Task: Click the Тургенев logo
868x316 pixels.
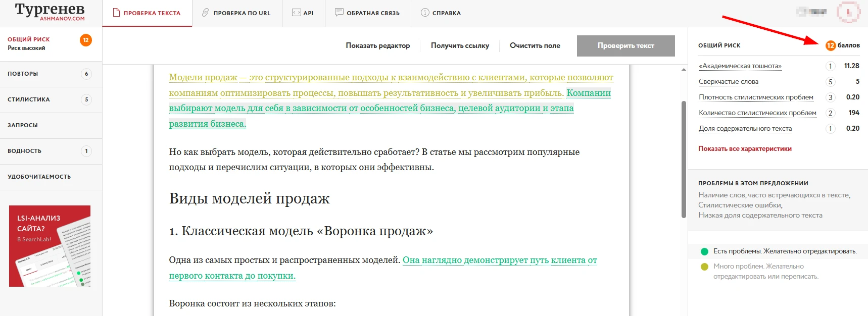Action: pos(50,12)
